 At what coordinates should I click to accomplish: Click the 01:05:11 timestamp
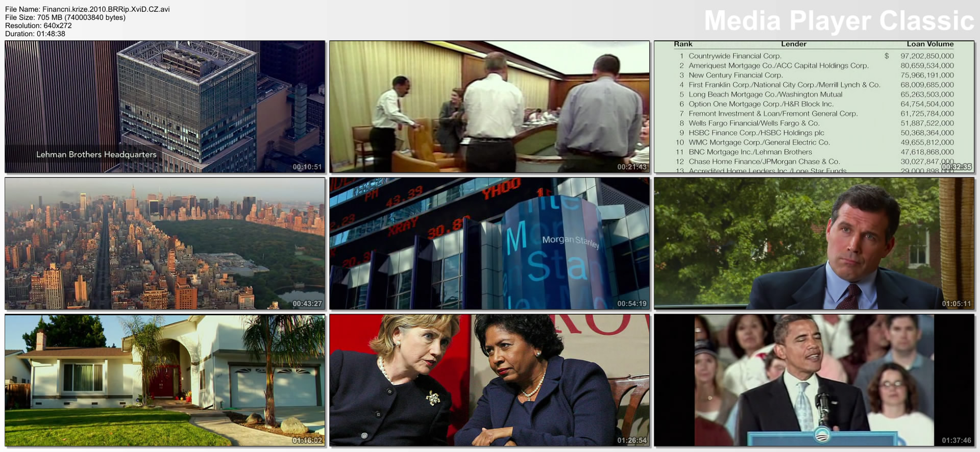[x=956, y=304]
